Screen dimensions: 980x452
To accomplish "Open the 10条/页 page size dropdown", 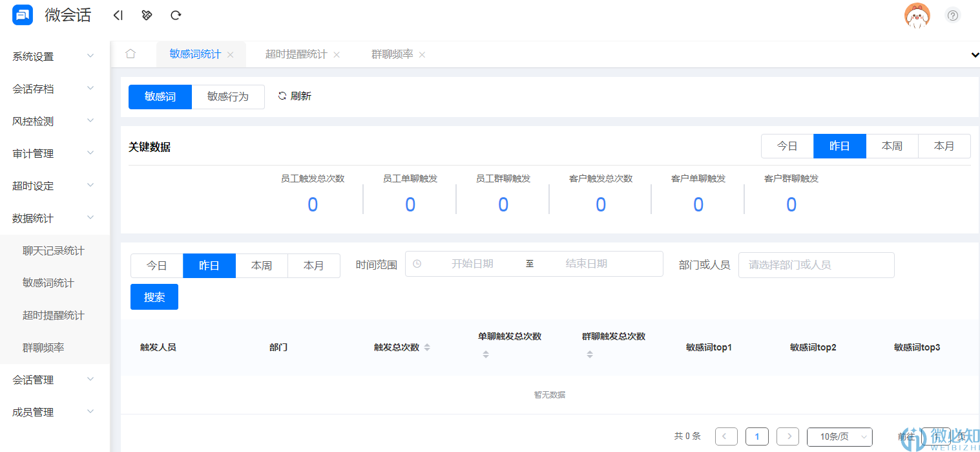I will 839,436.
